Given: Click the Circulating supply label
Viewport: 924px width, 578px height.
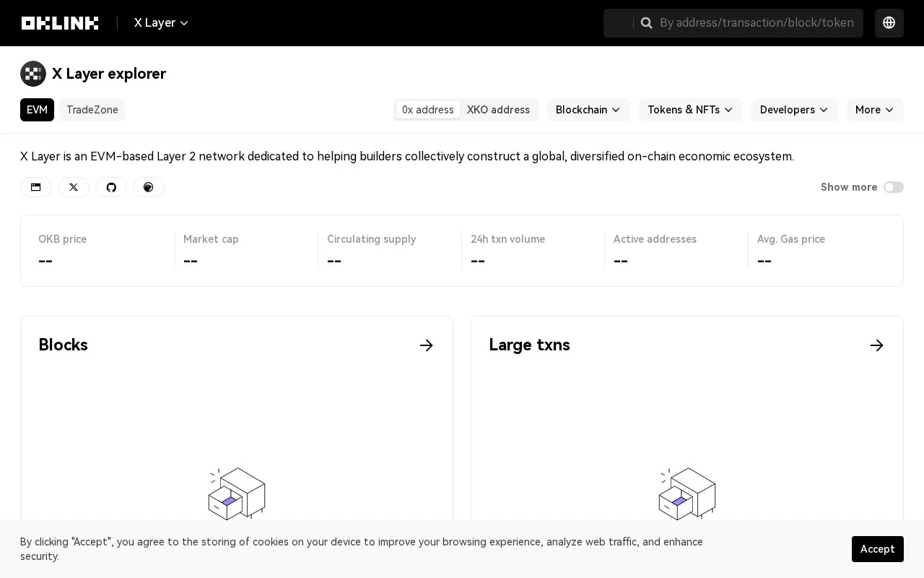Looking at the screenshot, I should click(372, 239).
